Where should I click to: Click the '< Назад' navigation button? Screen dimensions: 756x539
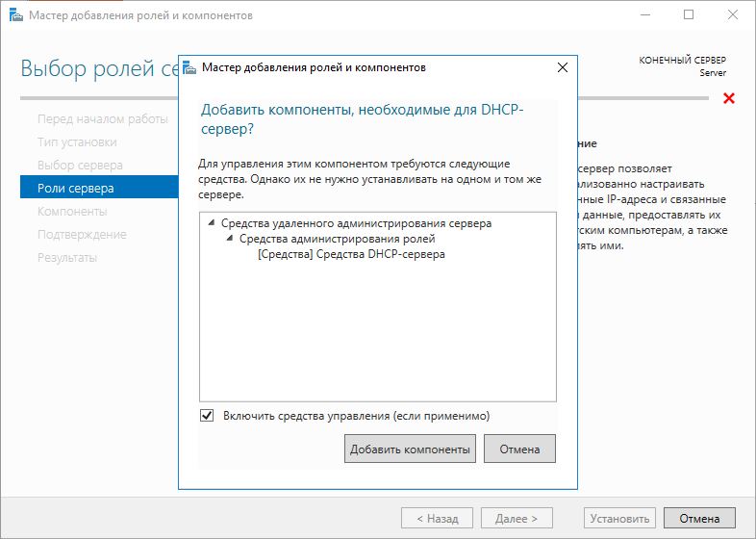[x=437, y=519]
